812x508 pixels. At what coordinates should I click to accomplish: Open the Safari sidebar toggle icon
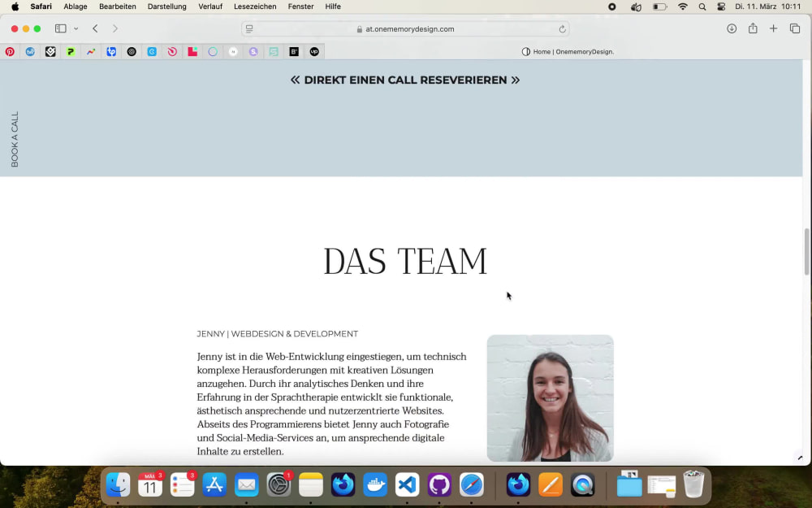pyautogui.click(x=61, y=28)
